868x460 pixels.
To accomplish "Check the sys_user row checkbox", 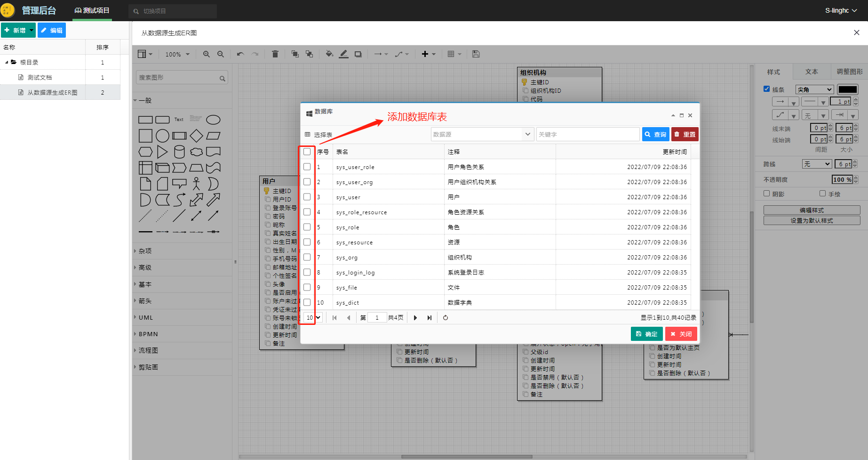I will pyautogui.click(x=307, y=197).
